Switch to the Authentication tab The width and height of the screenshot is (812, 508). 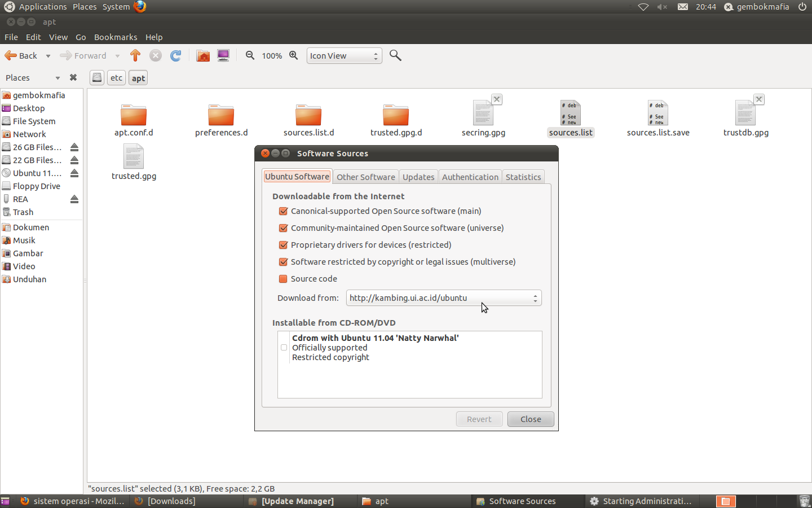click(x=470, y=177)
